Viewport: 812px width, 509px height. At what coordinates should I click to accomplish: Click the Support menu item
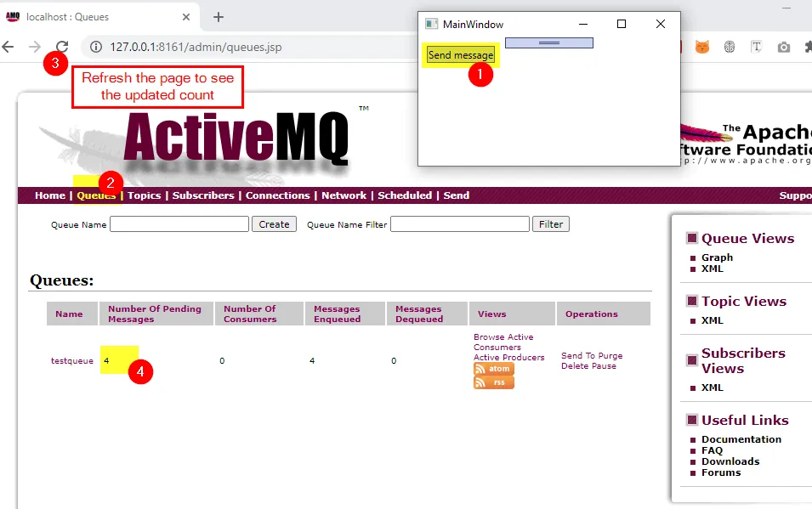coord(796,195)
